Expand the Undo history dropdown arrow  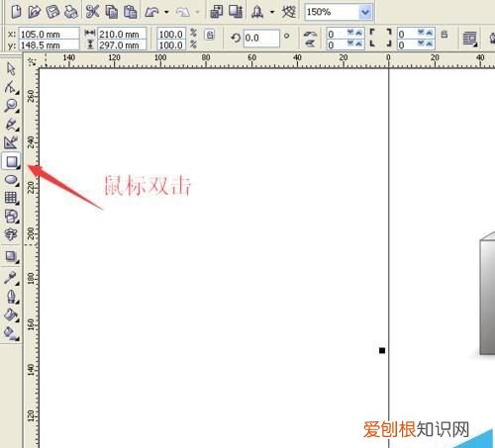[x=166, y=13]
